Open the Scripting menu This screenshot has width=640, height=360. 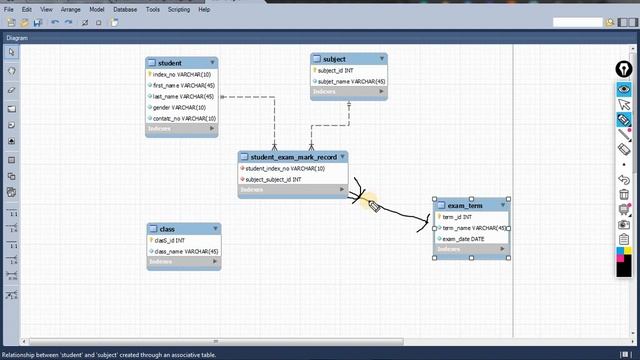tap(179, 9)
